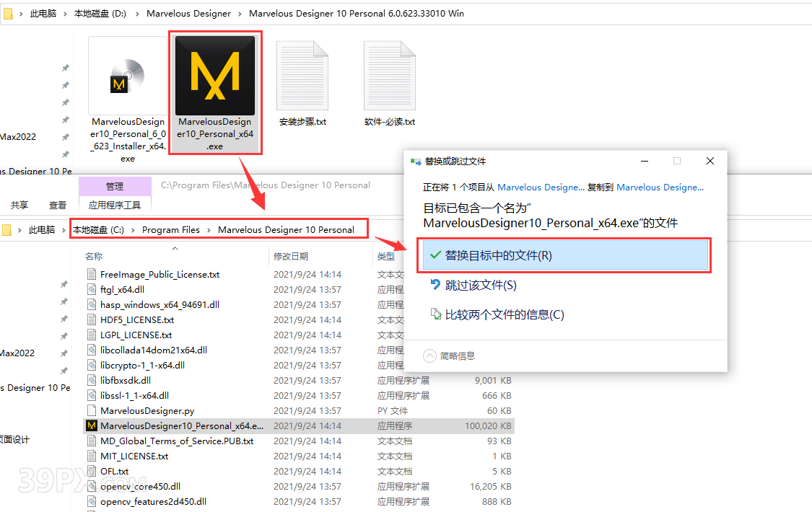
Task: Open the 管理 ribbon tab
Action: coord(115,186)
